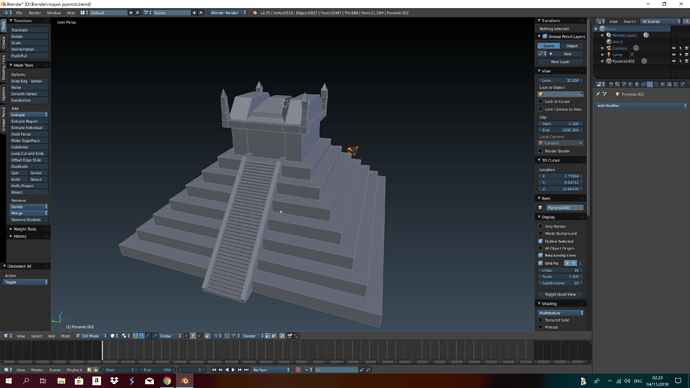Click jump to first frame button

214,370
